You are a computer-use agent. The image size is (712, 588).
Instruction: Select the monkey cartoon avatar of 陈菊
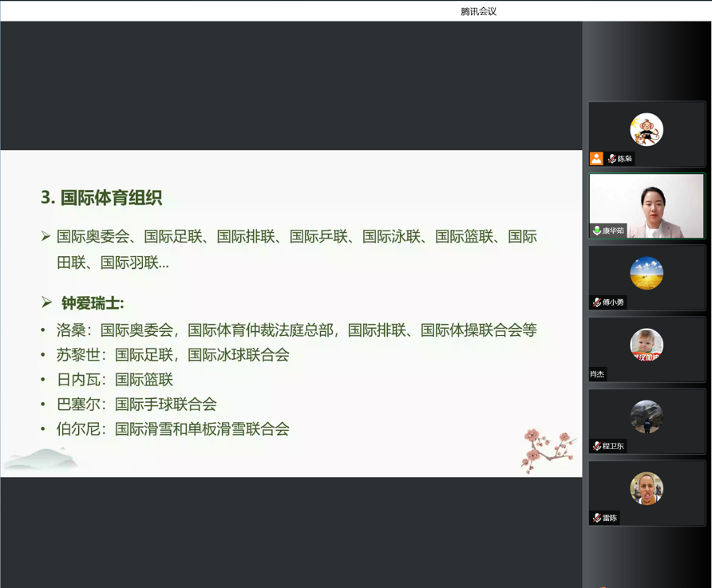(x=647, y=130)
